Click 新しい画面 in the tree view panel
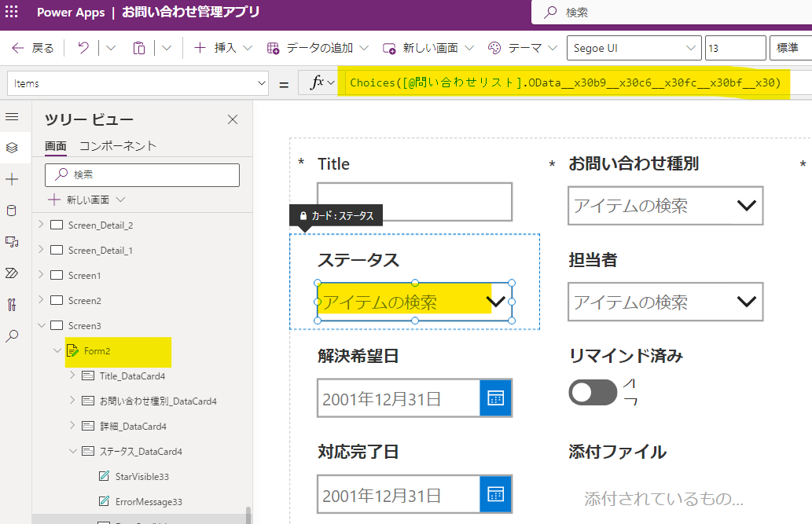Screen dimensions: 812x524 86,200
